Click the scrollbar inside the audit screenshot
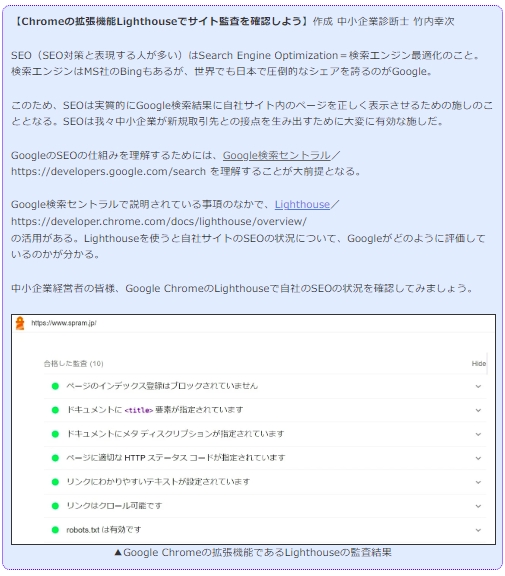 [x=487, y=364]
